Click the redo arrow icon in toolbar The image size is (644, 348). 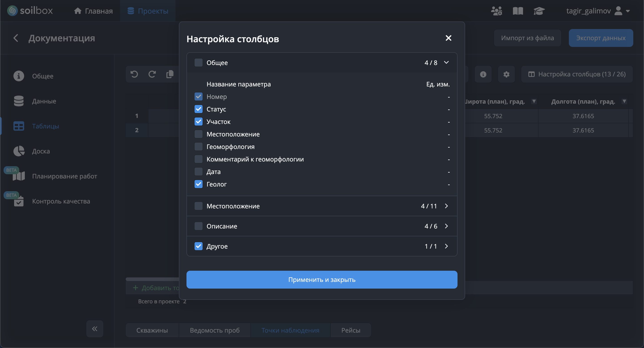[x=152, y=74]
